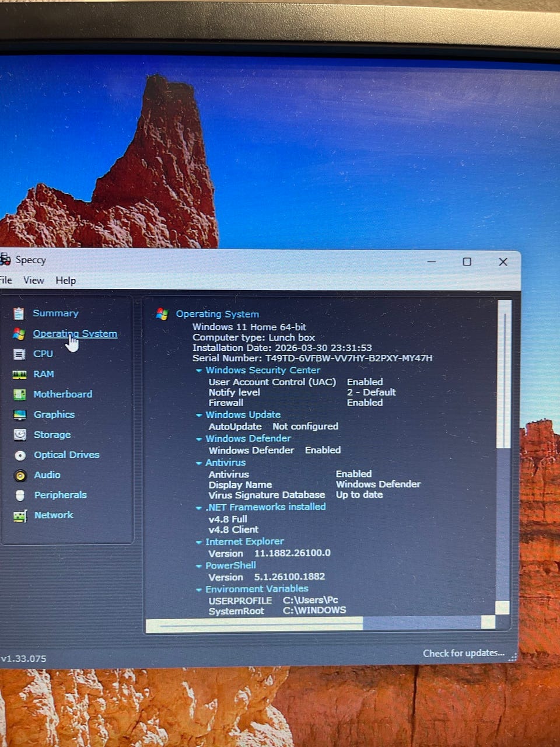Click the Operating System Windows flag sidebar icon
This screenshot has height=747, width=560.
(19, 334)
